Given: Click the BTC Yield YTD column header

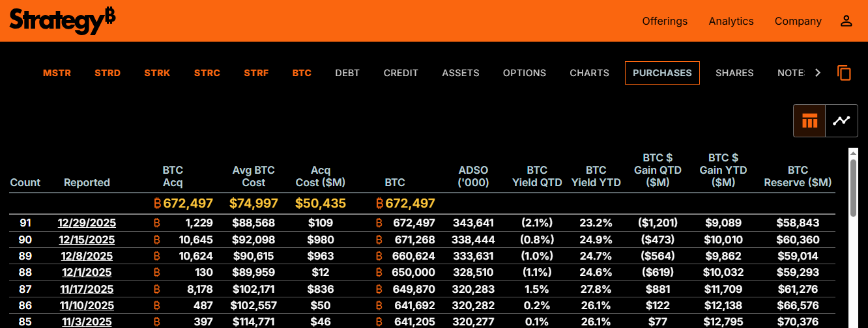Looking at the screenshot, I should pyautogui.click(x=596, y=176).
